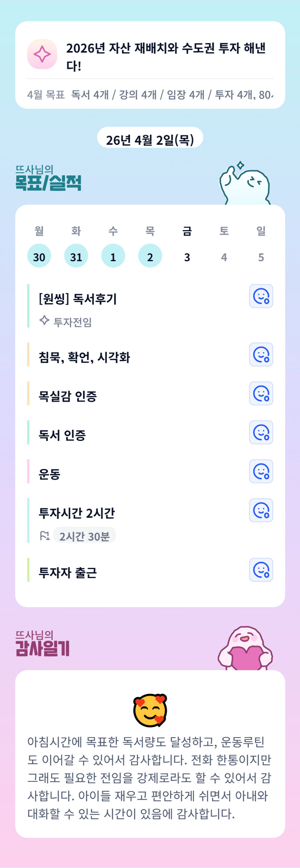300x868 pixels.
Task: Click the pink sparkle goal icon
Action: pos(42,54)
